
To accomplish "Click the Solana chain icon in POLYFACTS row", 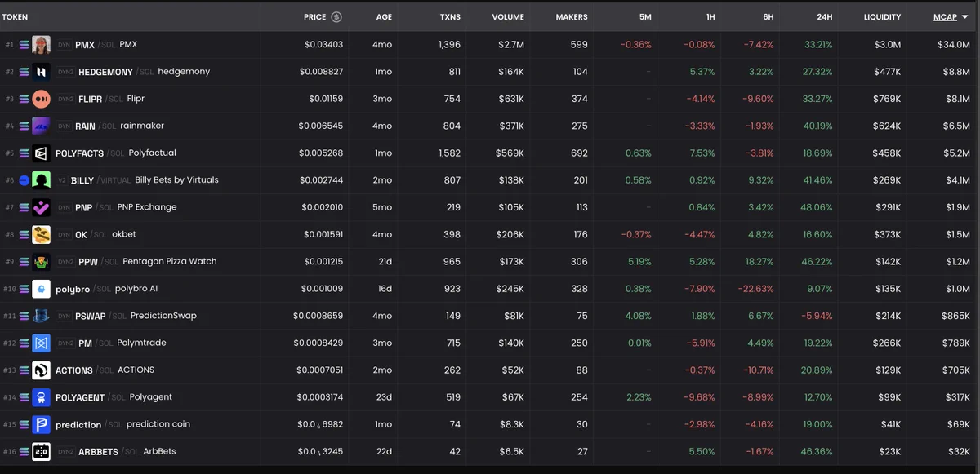I will pos(24,153).
